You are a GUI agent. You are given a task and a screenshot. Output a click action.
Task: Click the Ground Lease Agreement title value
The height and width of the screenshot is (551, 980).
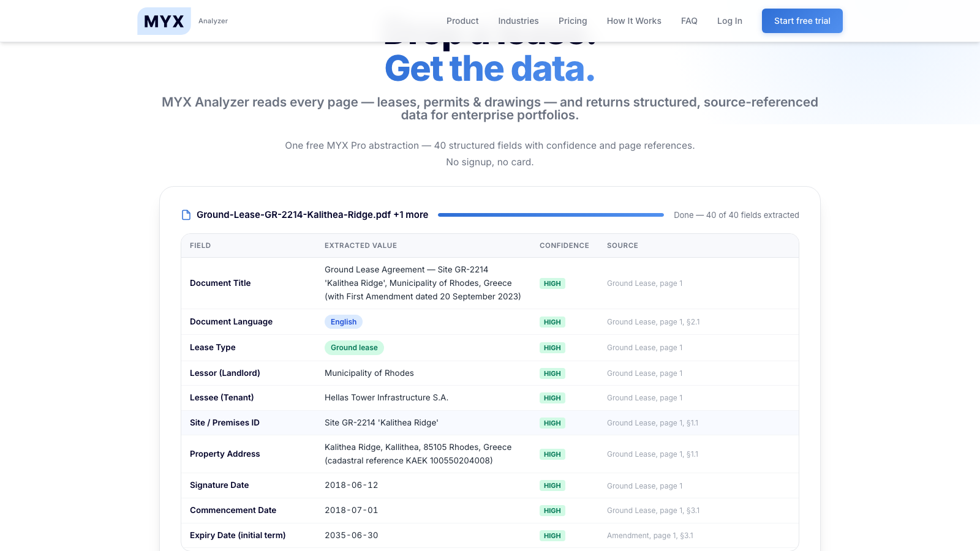[423, 283]
